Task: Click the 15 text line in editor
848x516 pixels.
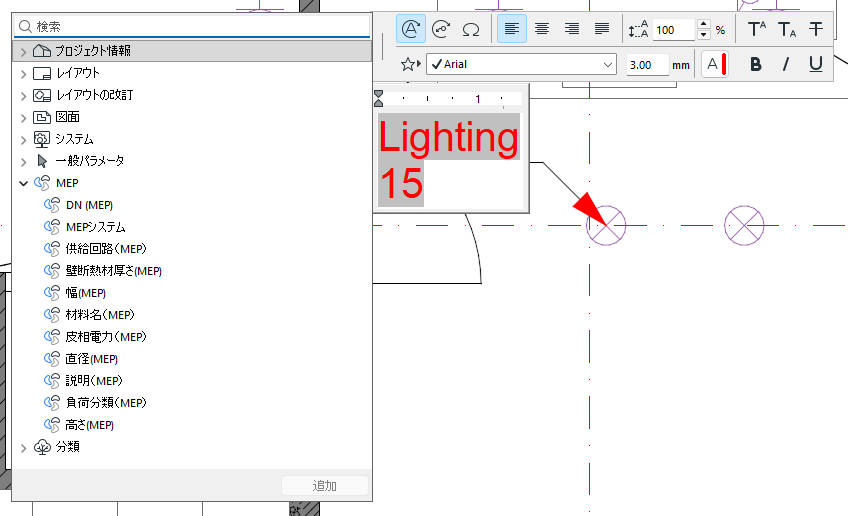Action: 401,184
